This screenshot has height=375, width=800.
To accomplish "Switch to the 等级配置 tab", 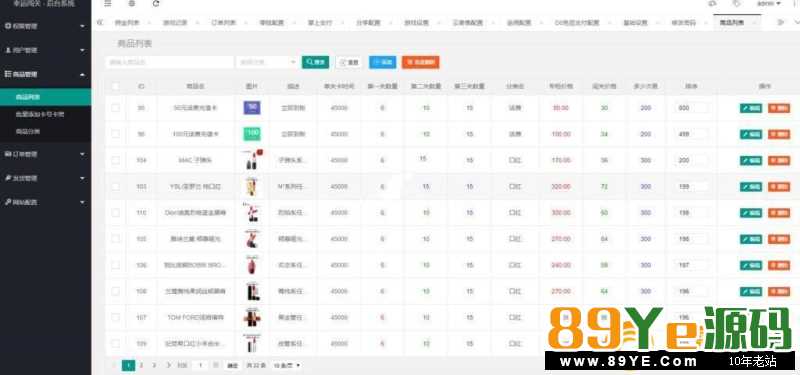I will pos(271,23).
